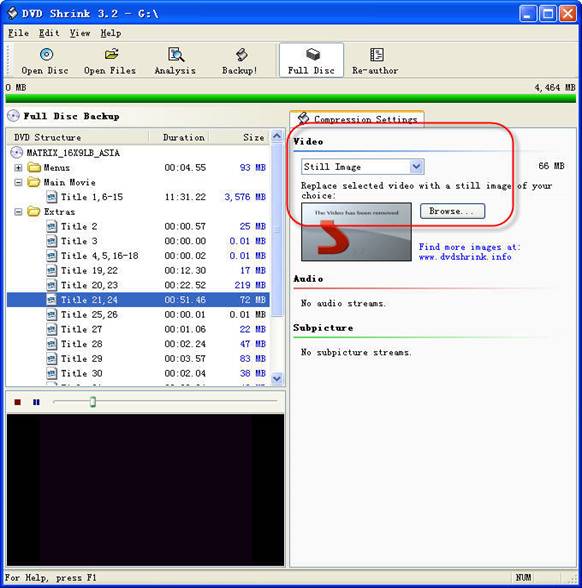This screenshot has width=582, height=588.
Task: Select the Title 28 row
Action: coord(138,344)
